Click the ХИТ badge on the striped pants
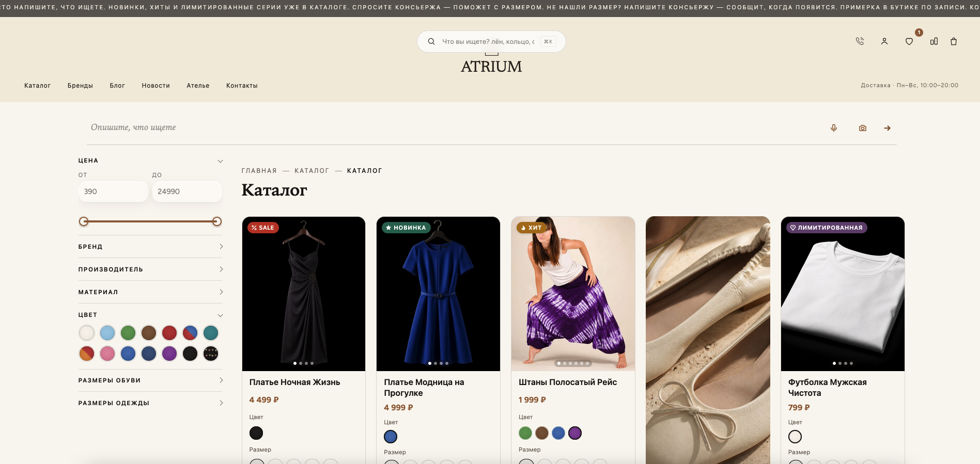This screenshot has width=980, height=464. [x=532, y=228]
